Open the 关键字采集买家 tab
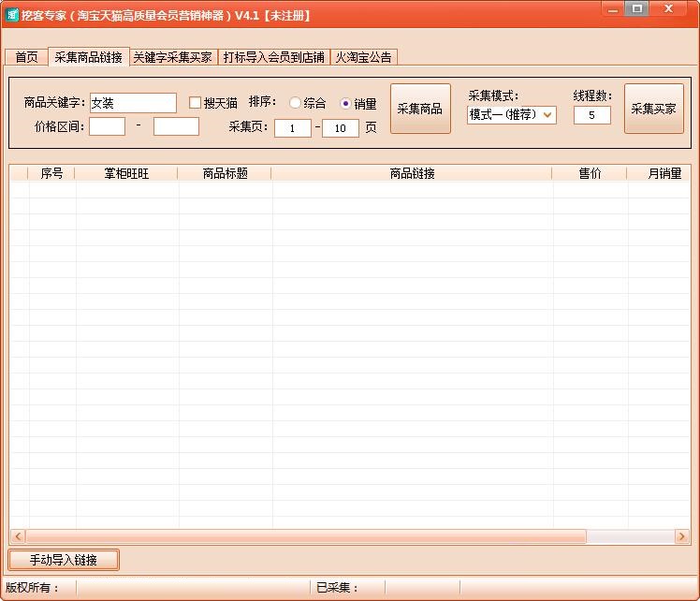This screenshot has width=700, height=601. tap(173, 57)
